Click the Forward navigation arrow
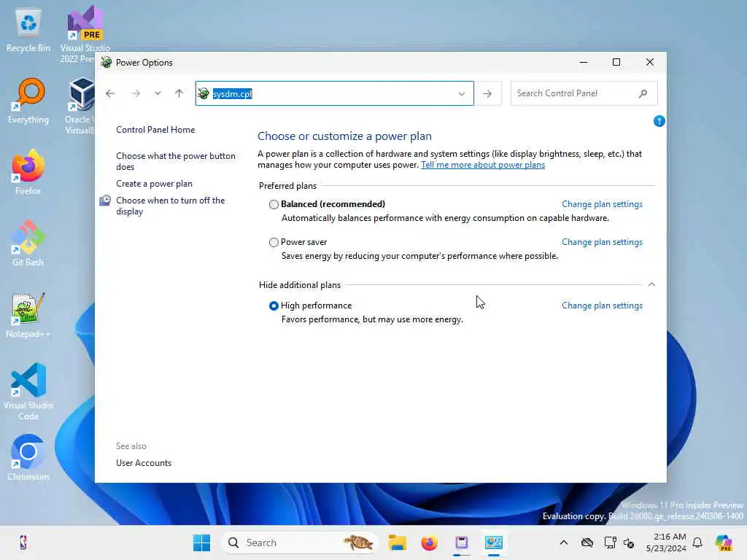 [136, 93]
